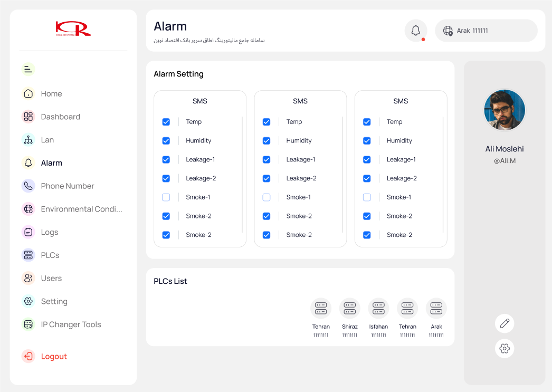The height and width of the screenshot is (392, 552).
Task: Open the profile settings gear icon
Action: 505,348
